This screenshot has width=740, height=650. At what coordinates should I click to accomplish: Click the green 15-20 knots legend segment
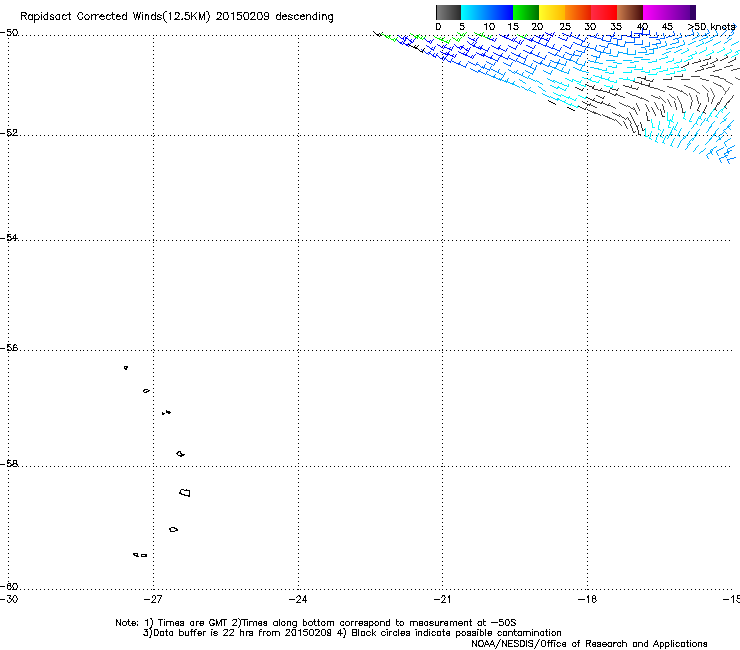pyautogui.click(x=526, y=12)
